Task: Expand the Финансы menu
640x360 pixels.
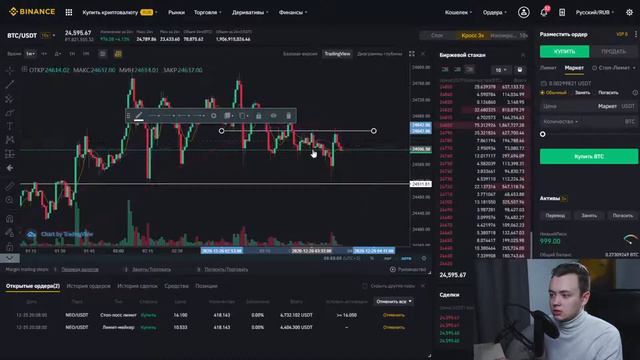Action: coord(293,12)
